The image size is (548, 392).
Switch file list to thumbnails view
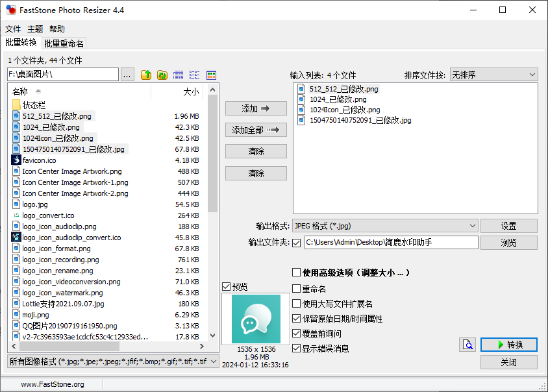tap(211, 75)
